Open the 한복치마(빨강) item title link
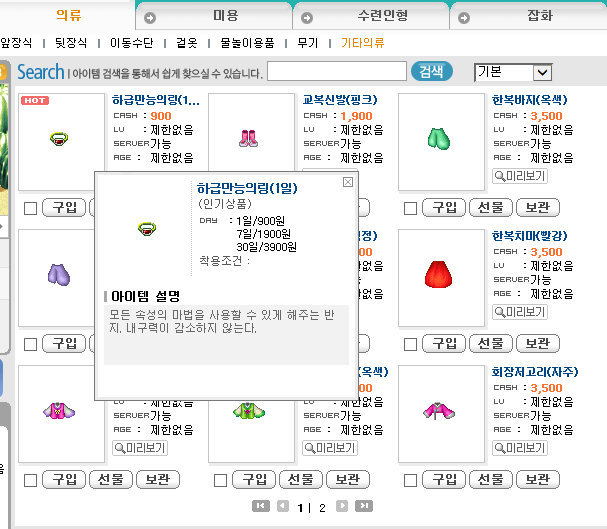The image size is (607, 529). pyautogui.click(x=529, y=236)
